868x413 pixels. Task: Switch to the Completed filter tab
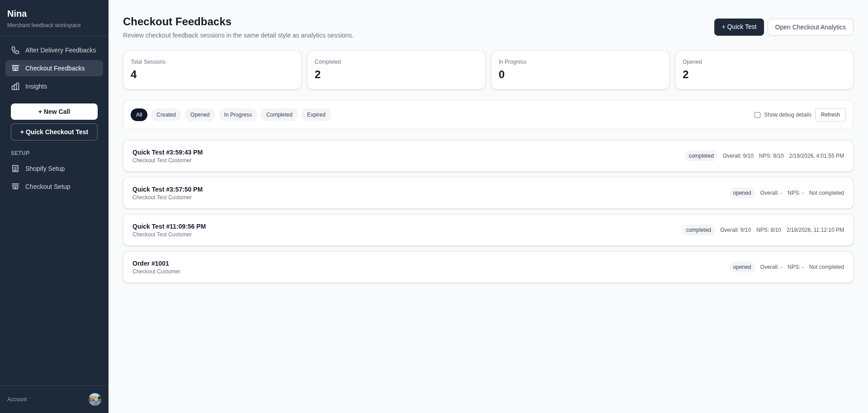pos(279,115)
